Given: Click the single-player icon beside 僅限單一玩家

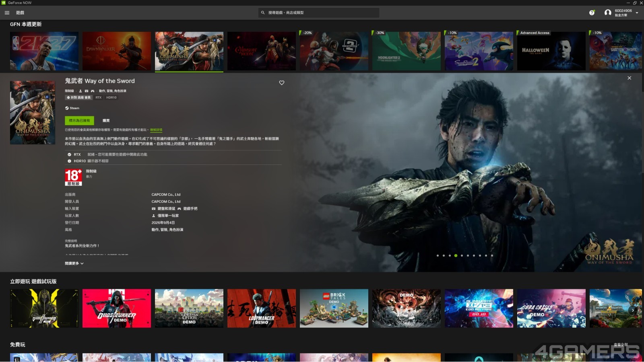Looking at the screenshot, I should click(153, 216).
